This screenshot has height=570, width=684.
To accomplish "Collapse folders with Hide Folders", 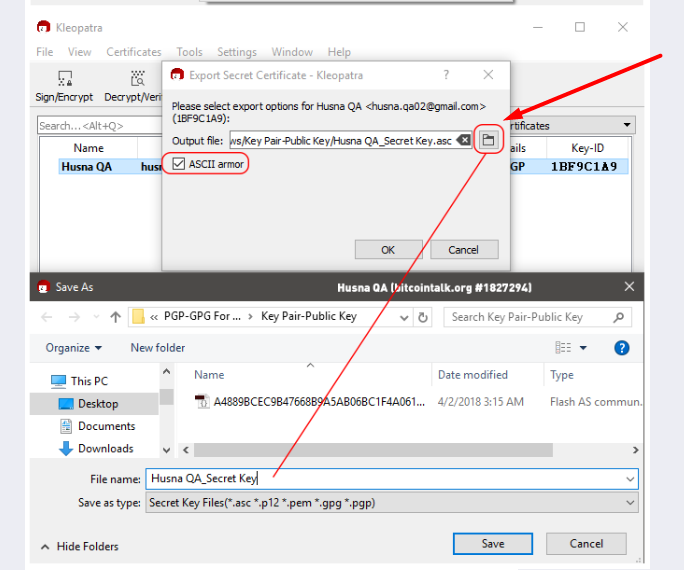I will (x=80, y=546).
